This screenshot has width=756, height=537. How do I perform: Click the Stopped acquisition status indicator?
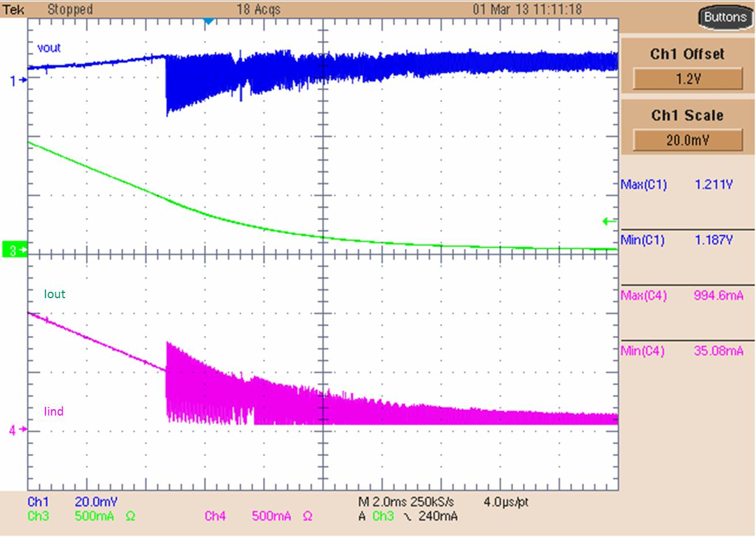click(70, 10)
